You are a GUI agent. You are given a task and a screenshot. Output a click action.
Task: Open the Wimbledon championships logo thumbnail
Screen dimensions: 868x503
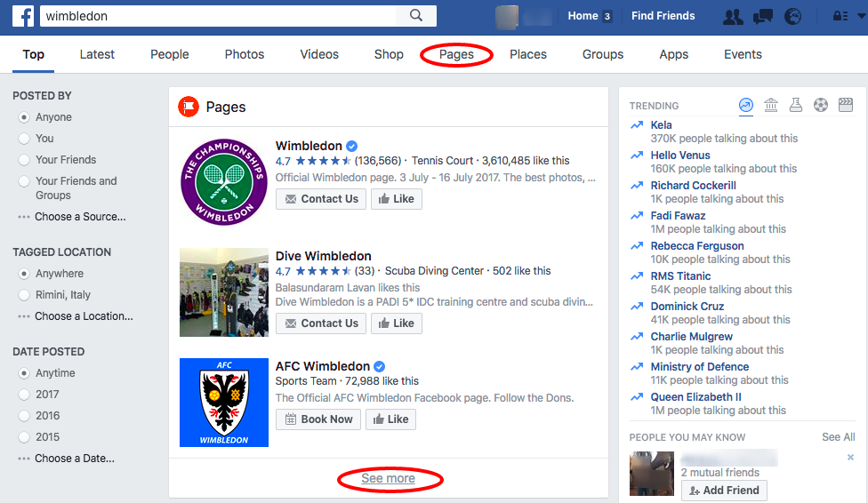[x=223, y=181]
